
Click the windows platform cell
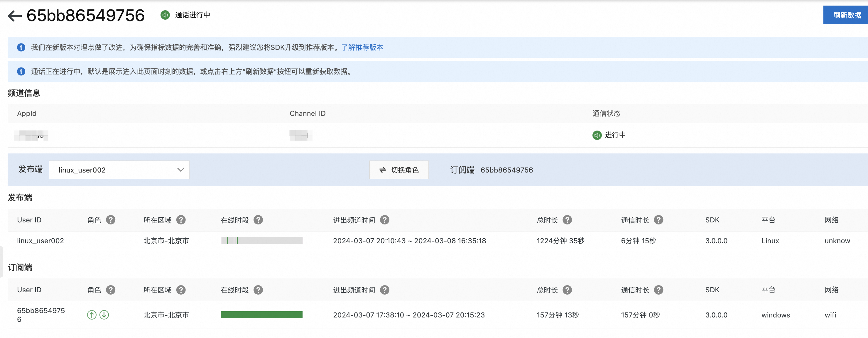pos(775,315)
